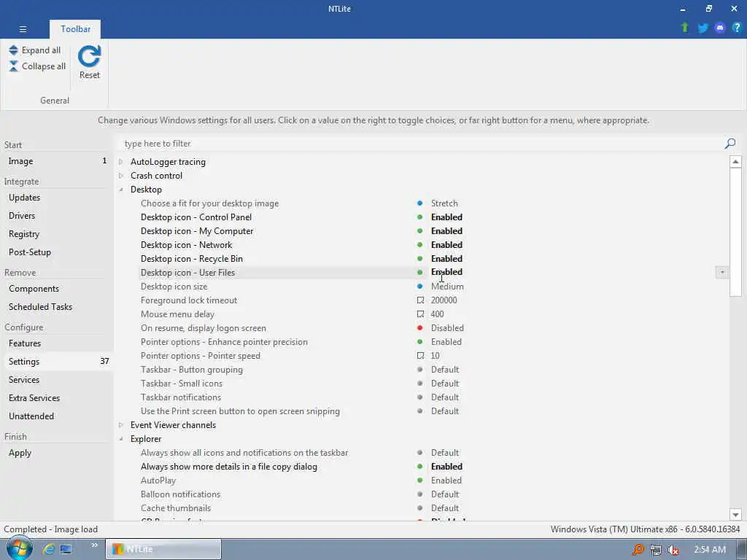
Task: Collapse the Explorer group
Action: coord(121,439)
